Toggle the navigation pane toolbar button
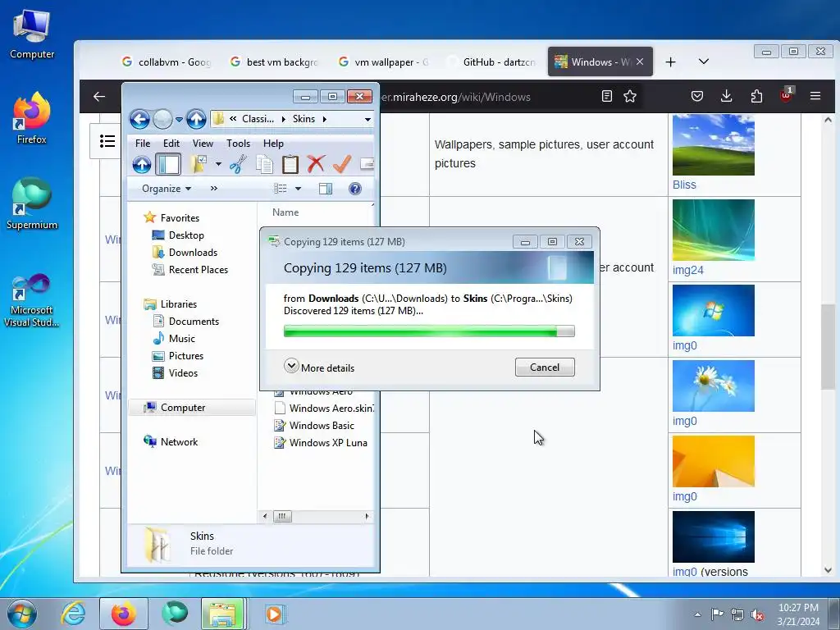 [x=168, y=164]
